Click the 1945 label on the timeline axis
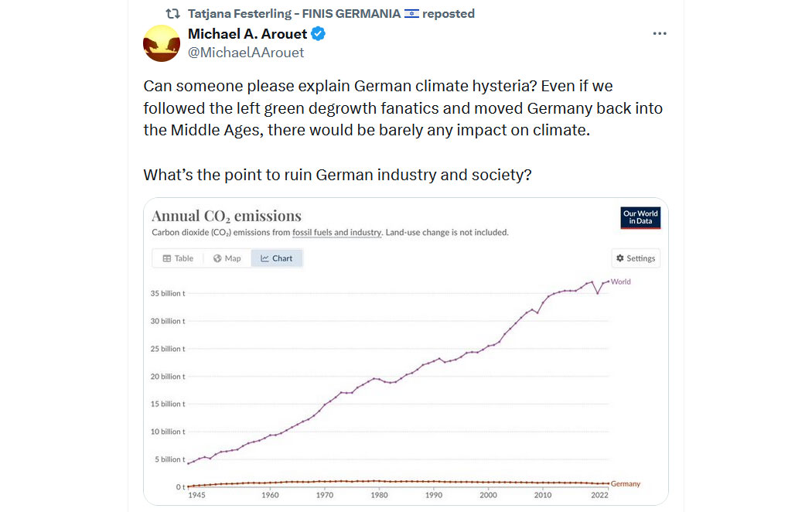This screenshot has height=512, width=812. (196, 495)
